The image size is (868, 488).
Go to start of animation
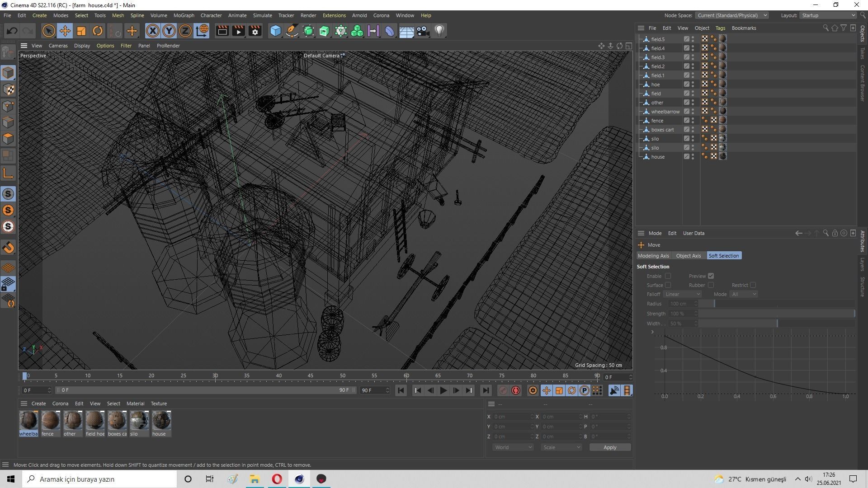pyautogui.click(x=401, y=390)
